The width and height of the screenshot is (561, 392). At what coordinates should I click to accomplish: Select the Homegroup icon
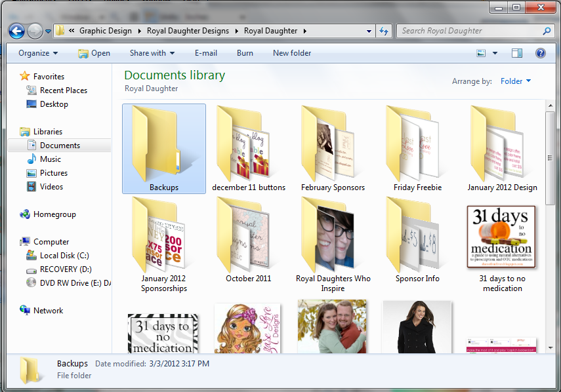[x=25, y=214]
